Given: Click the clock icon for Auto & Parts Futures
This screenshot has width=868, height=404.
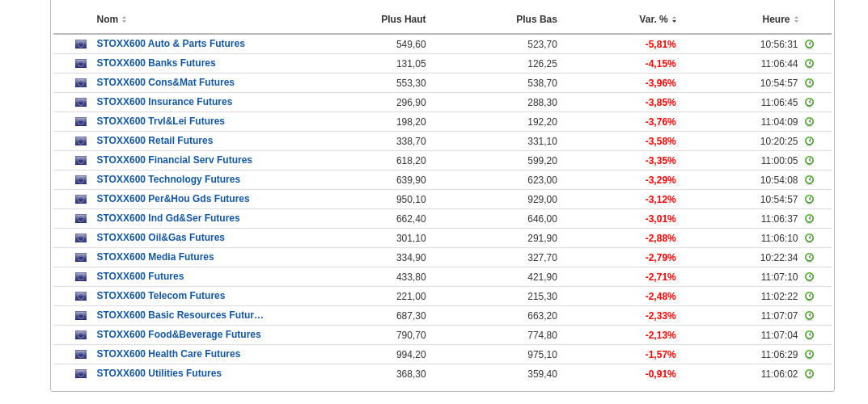Looking at the screenshot, I should pyautogui.click(x=809, y=44).
